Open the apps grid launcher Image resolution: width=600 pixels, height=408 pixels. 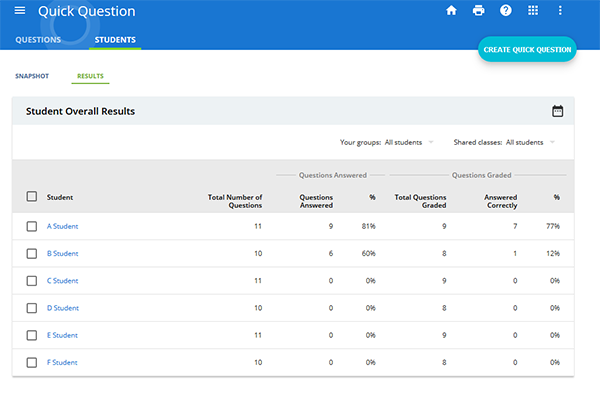[x=533, y=11]
